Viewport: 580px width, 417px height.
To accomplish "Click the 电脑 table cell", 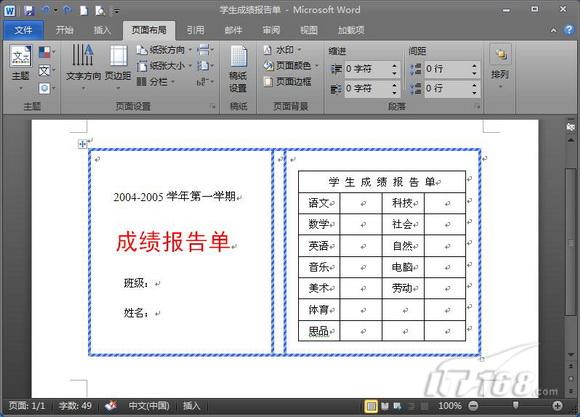I will [403, 267].
